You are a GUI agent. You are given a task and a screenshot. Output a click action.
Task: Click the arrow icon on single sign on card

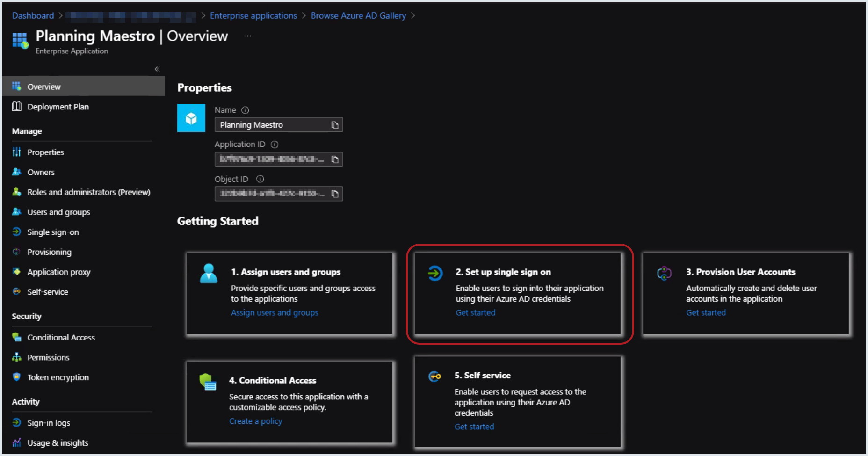click(435, 273)
